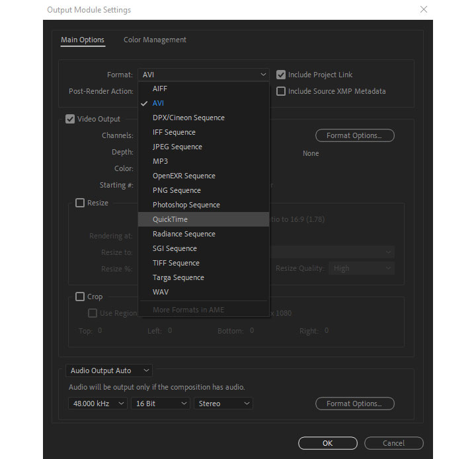Open the 48.000 kHz sample rate dropdown
Viewport: 476px width, 459px height.
[x=97, y=403]
